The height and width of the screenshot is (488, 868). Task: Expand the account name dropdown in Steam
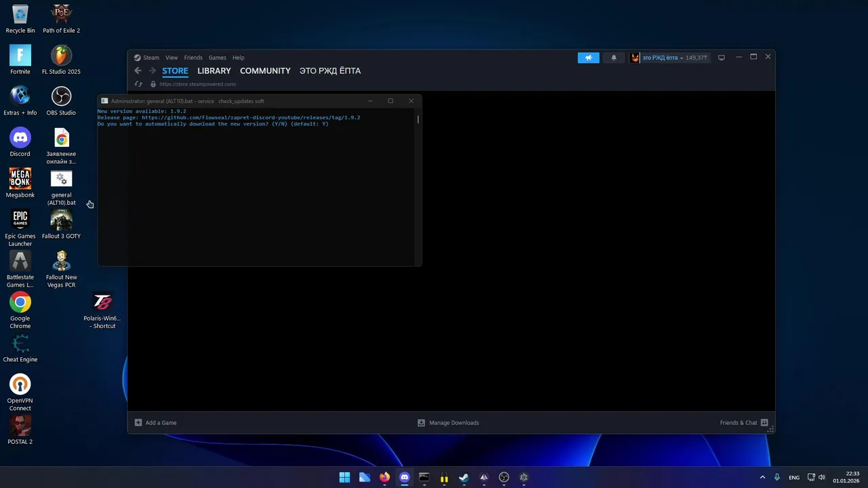[x=662, y=58]
